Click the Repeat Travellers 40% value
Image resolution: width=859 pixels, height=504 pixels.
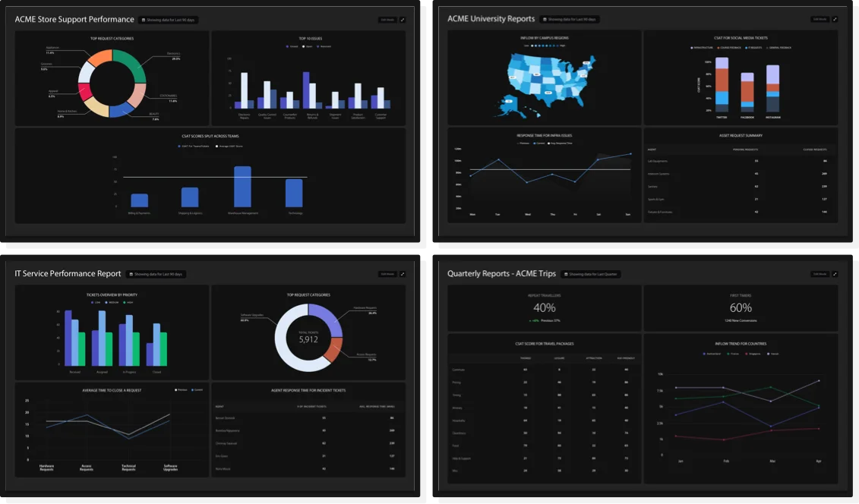(544, 307)
